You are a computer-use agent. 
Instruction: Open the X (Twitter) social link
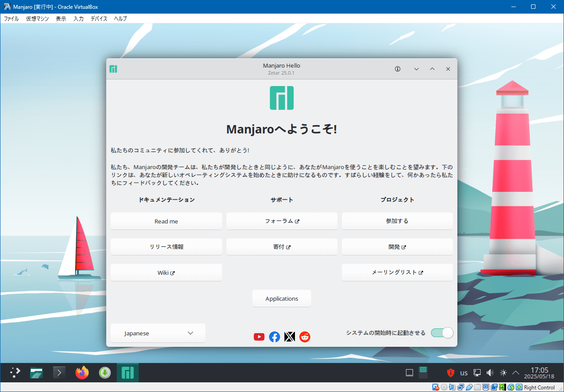click(x=290, y=337)
